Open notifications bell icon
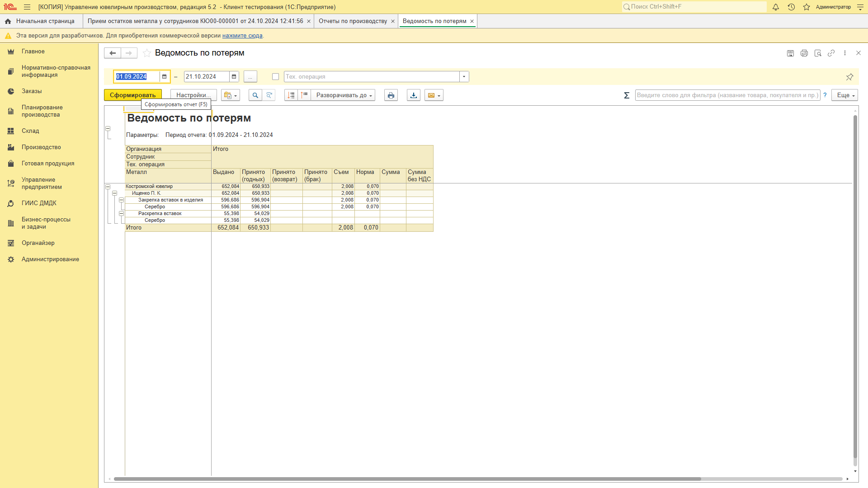868x488 pixels. click(776, 7)
